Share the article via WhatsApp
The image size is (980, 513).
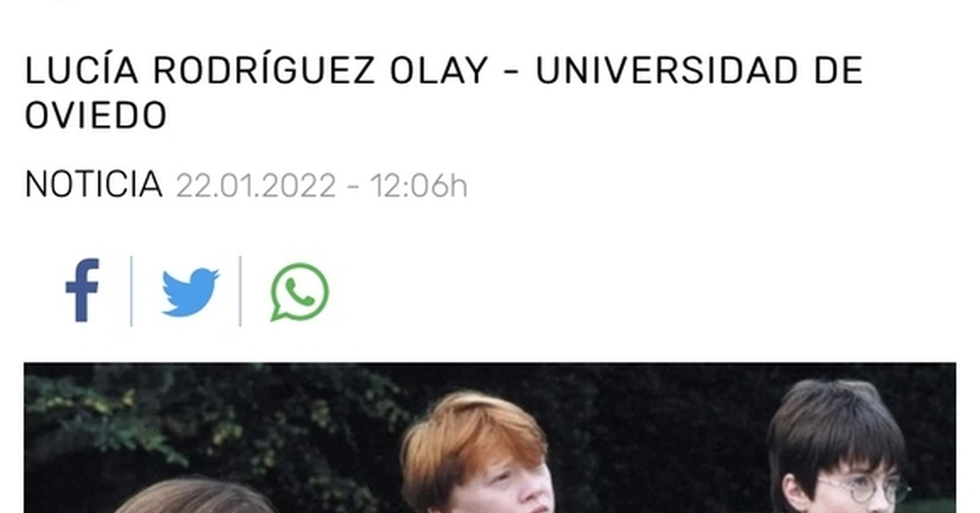pos(299,292)
